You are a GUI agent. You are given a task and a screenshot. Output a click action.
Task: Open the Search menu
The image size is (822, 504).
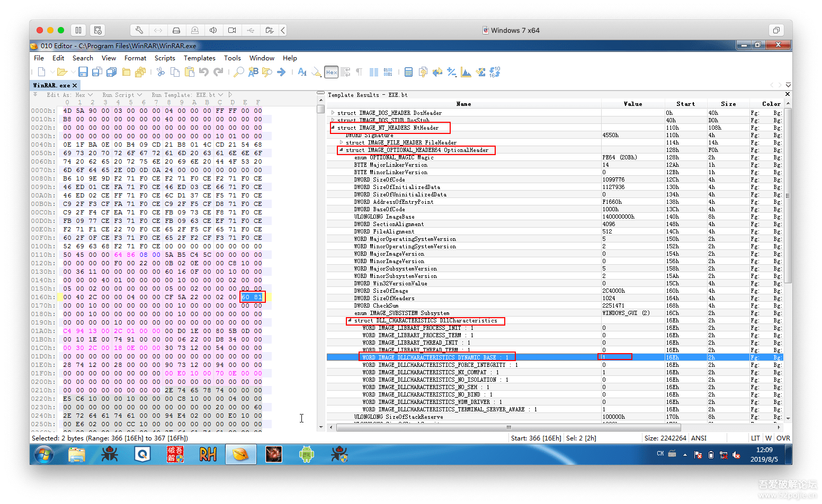(x=83, y=58)
